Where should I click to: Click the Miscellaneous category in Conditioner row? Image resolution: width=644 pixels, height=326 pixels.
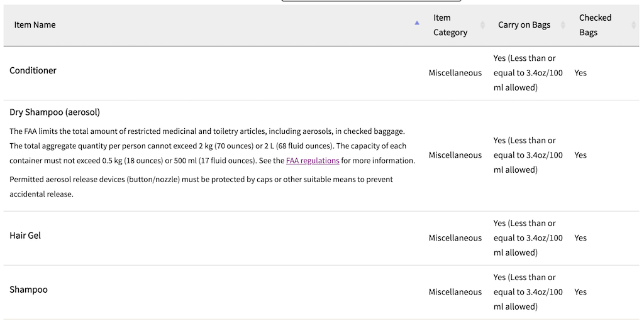pos(455,73)
